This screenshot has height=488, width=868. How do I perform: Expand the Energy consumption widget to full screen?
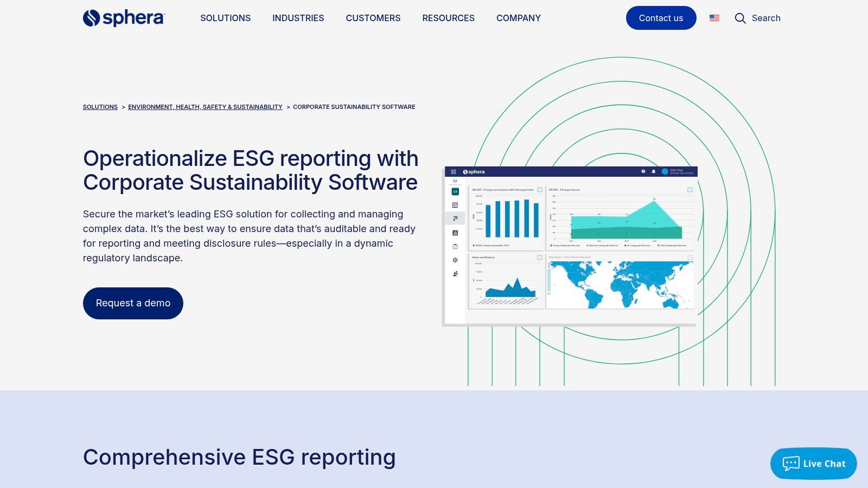click(x=540, y=190)
